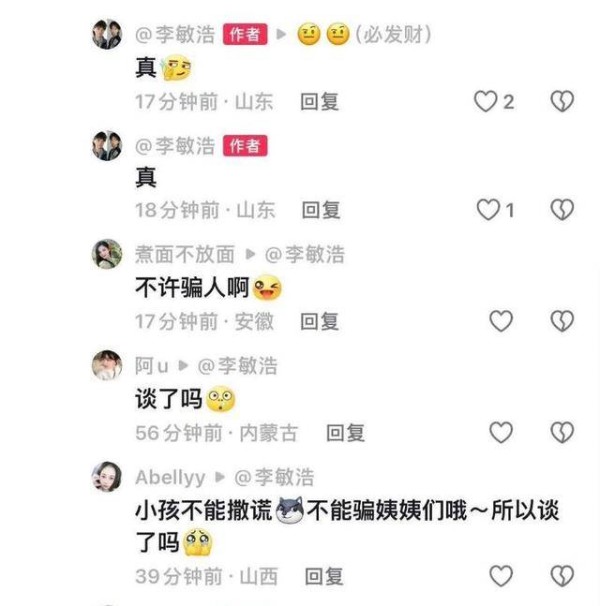Reply to 阿u's 56分钟前 comment
Screen dimensions: 600x606
346,433
